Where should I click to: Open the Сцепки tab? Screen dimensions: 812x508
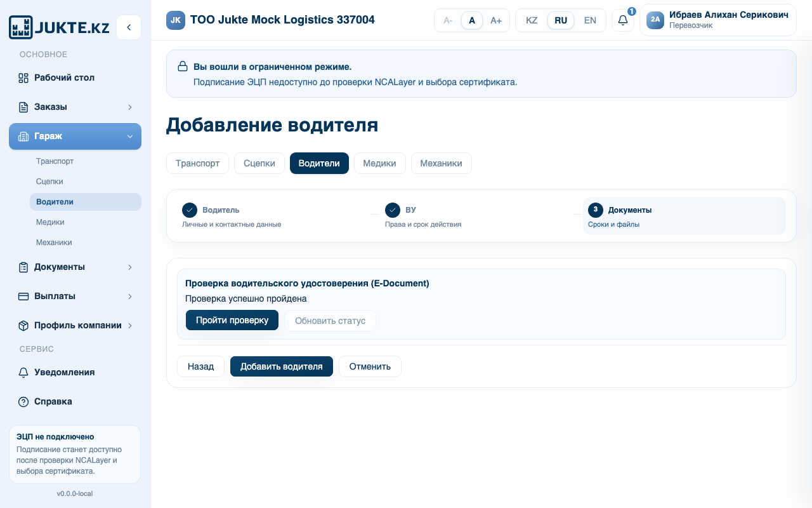(259, 163)
